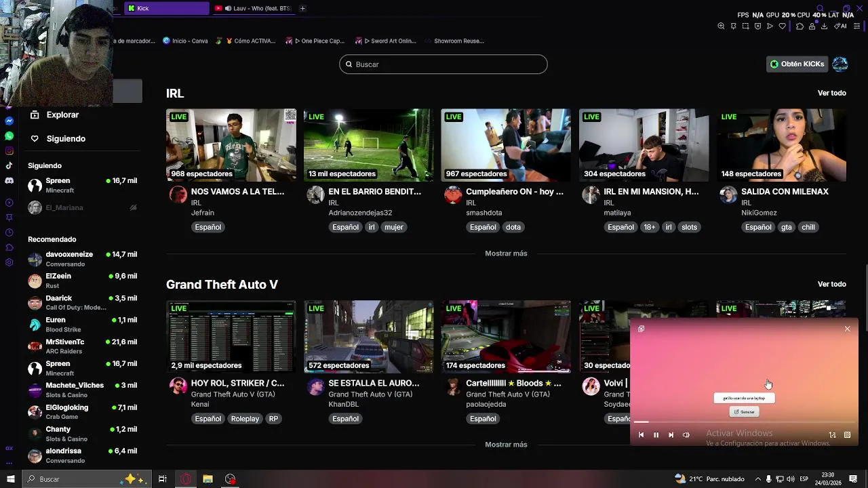Open davooxeneize in Recomendado list

[x=83, y=259]
